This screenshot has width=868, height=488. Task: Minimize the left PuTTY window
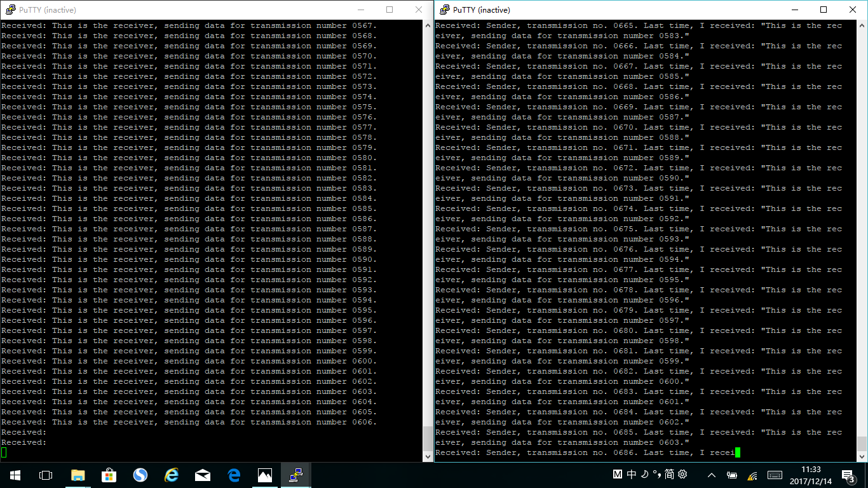click(361, 10)
